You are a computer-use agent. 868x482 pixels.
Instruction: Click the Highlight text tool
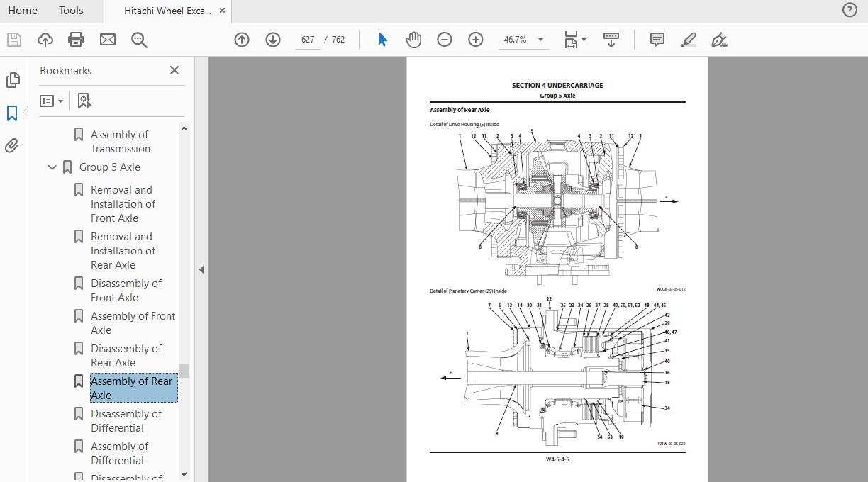pyautogui.click(x=687, y=40)
